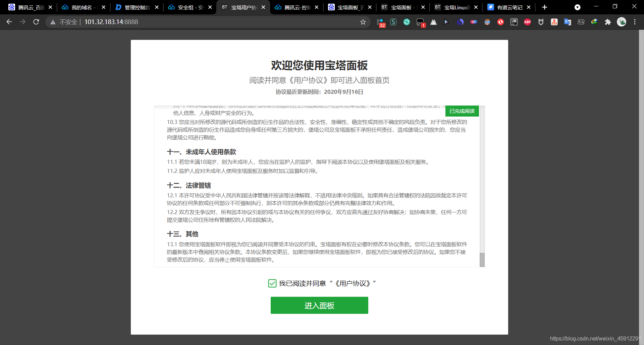Click the 十二、法律管辖 heading
Screen dimensions: 644x345
(x=189, y=186)
